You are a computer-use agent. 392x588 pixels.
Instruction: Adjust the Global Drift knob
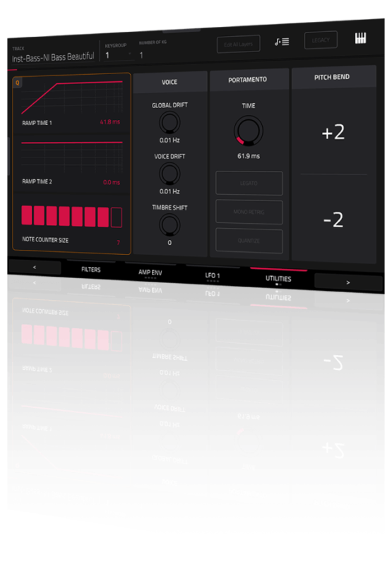[x=170, y=123]
